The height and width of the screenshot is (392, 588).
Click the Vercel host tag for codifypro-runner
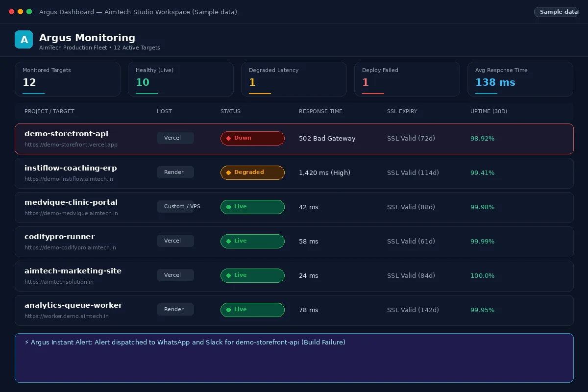pyautogui.click(x=175, y=241)
